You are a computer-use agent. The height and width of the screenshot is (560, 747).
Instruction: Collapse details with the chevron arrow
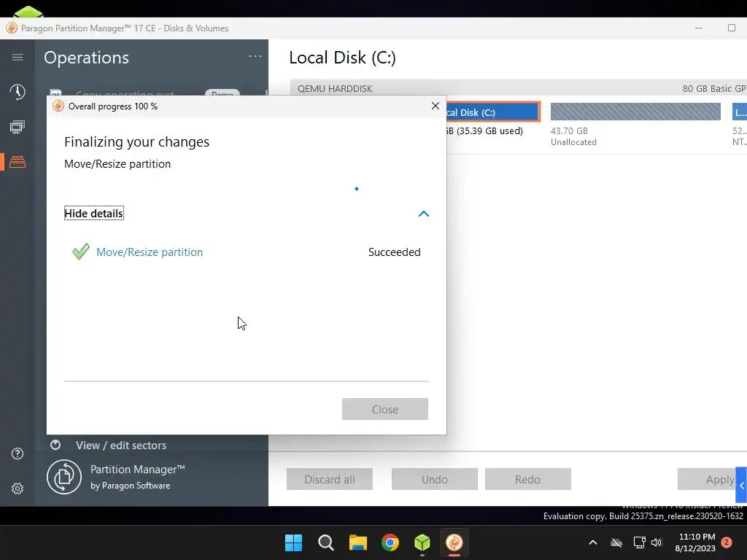click(x=424, y=214)
